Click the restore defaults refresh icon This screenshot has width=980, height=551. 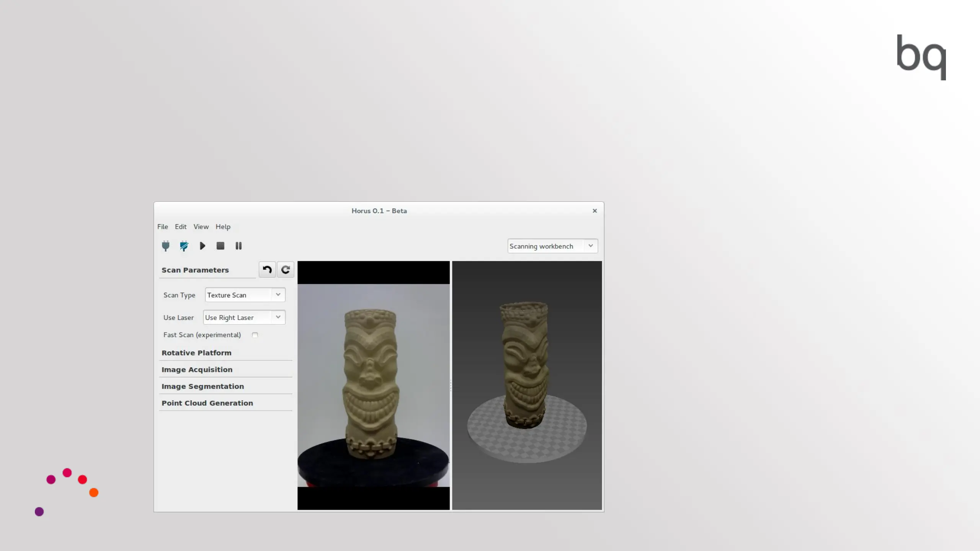tap(286, 270)
